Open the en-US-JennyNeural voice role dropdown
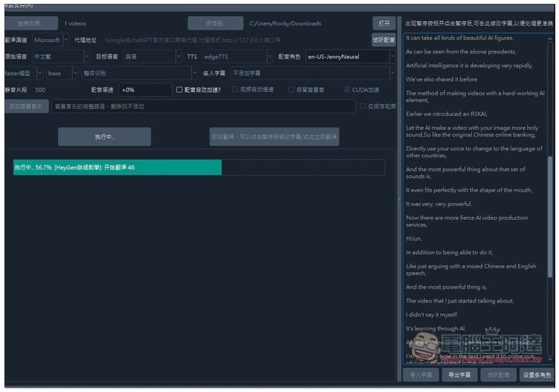The height and width of the screenshot is (392, 559). (350, 56)
